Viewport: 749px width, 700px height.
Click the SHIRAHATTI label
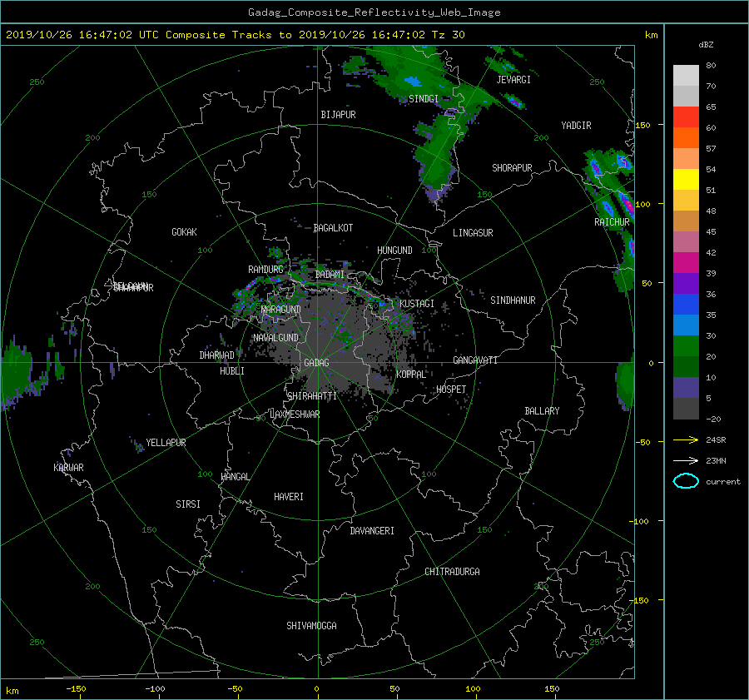312,396
